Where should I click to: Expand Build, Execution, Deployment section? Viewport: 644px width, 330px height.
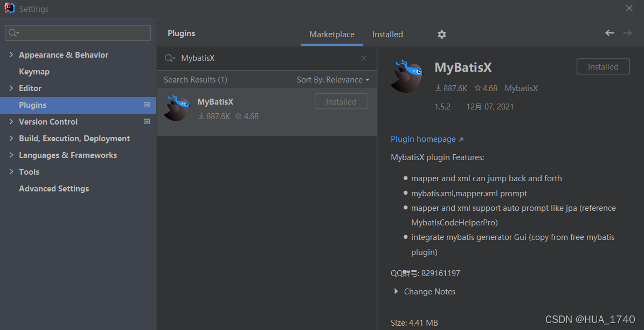(x=11, y=139)
